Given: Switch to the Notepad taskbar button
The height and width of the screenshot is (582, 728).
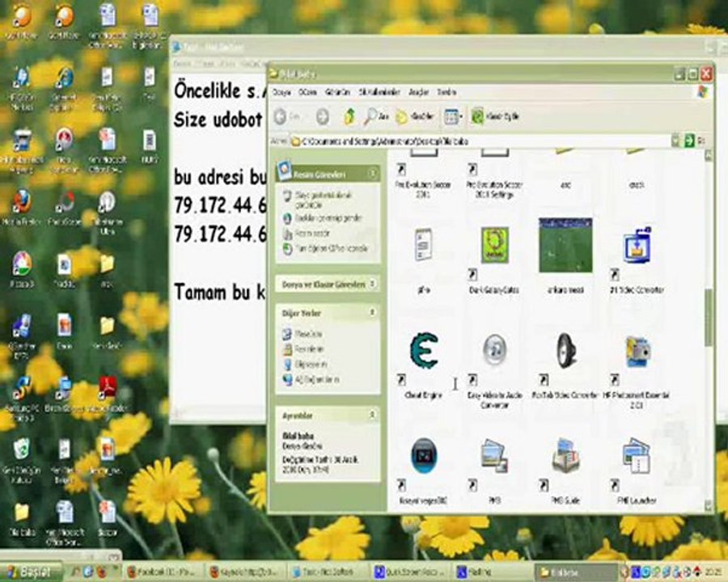Looking at the screenshot, I should tap(327, 571).
